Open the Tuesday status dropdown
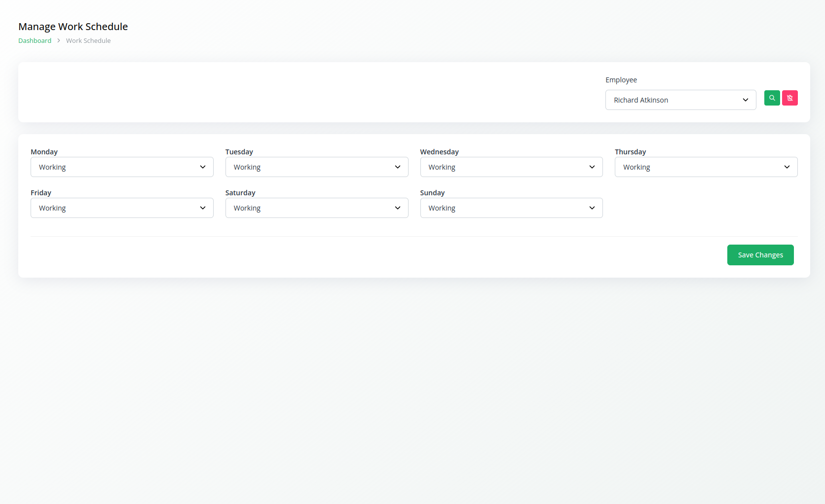 pyautogui.click(x=316, y=167)
